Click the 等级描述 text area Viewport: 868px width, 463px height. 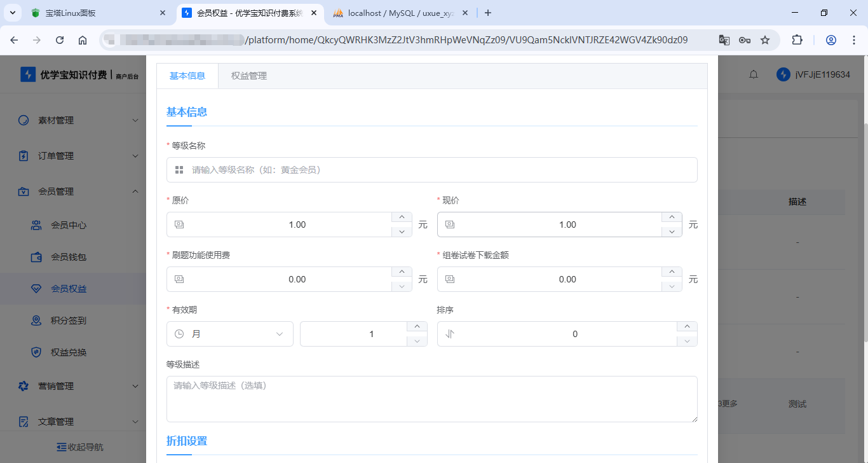(431, 399)
